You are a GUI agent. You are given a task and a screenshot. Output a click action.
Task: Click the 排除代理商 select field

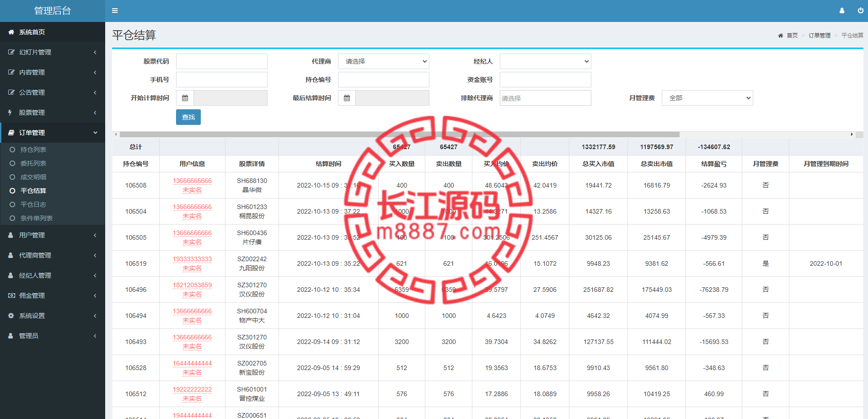pos(546,98)
